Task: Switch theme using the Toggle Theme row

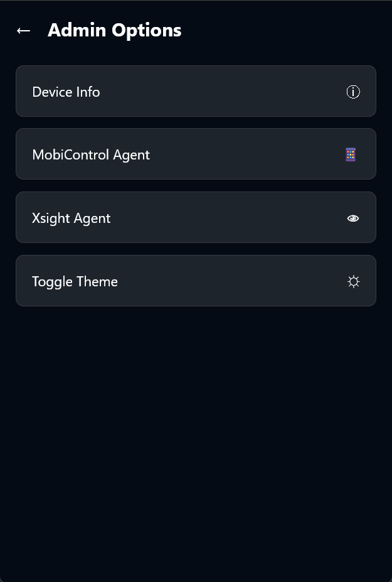Action: click(196, 281)
